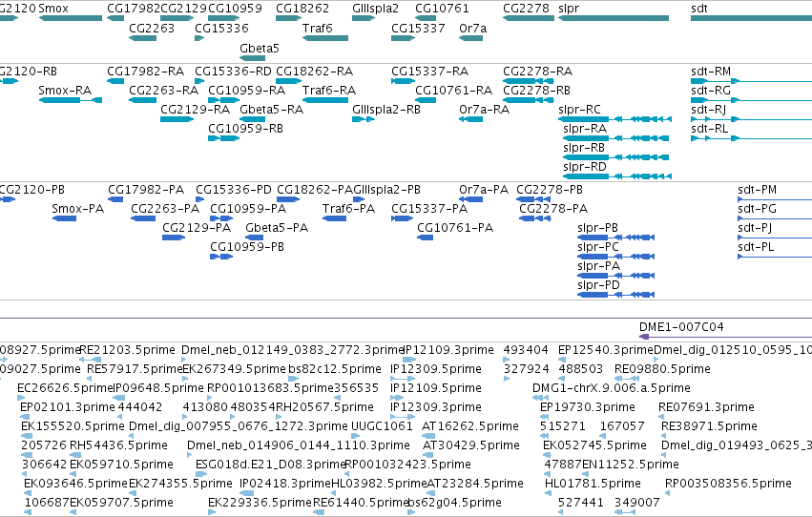Select the Gbeta5-PA protein feature
This screenshot has width=812, height=517.
pyautogui.click(x=254, y=238)
